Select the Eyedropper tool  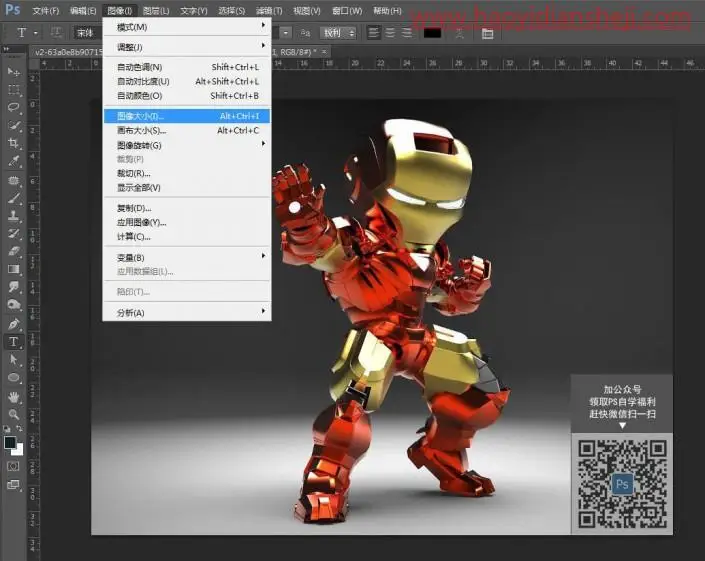pos(13,161)
